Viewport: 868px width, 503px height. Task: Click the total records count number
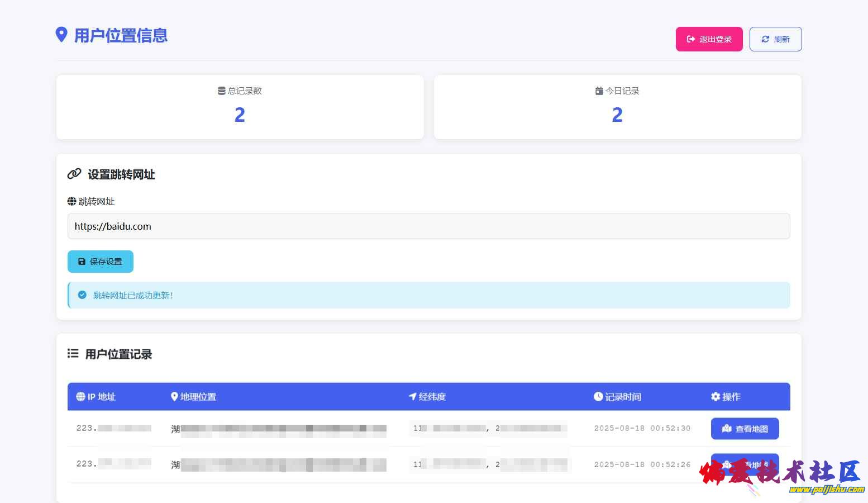[x=240, y=115]
